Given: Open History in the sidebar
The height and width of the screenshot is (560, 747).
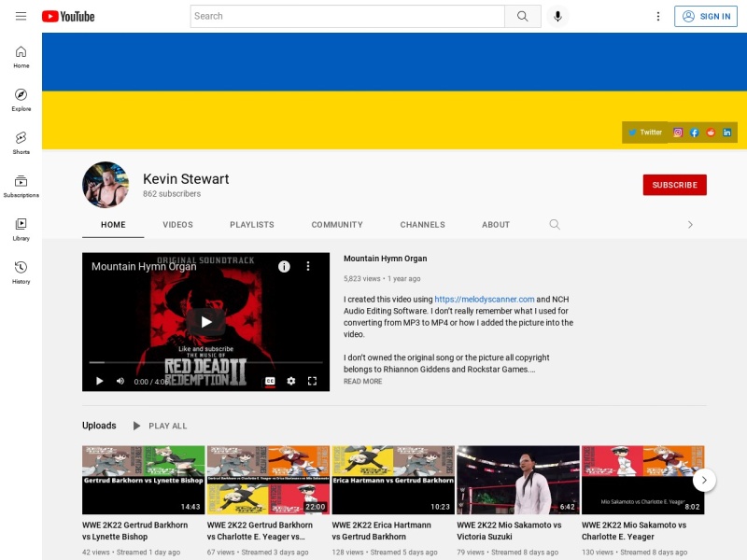Looking at the screenshot, I should [21, 273].
